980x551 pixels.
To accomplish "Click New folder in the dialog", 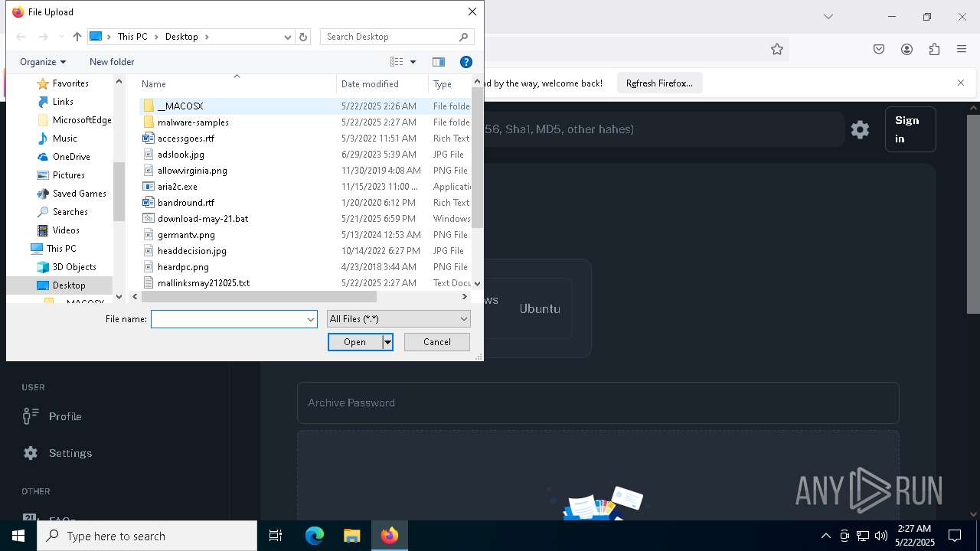I will [112, 62].
